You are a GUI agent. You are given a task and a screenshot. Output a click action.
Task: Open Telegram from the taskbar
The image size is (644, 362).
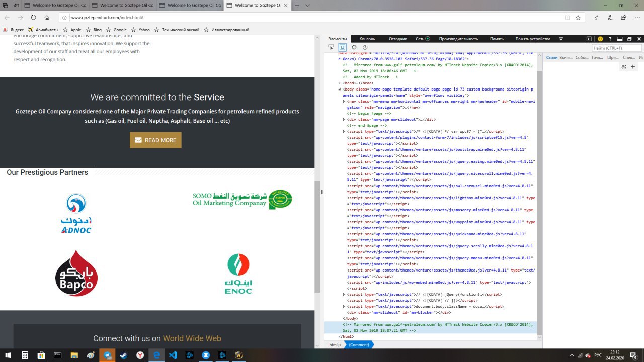click(x=107, y=355)
